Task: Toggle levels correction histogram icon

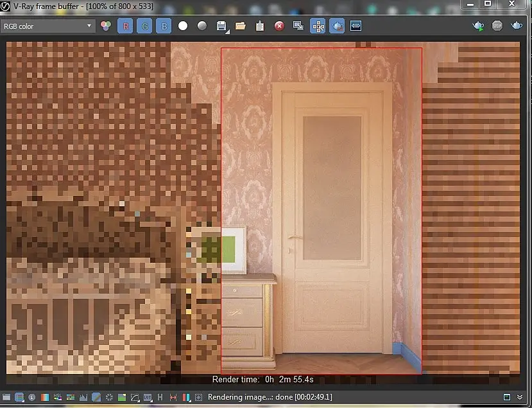Action: pos(83,397)
